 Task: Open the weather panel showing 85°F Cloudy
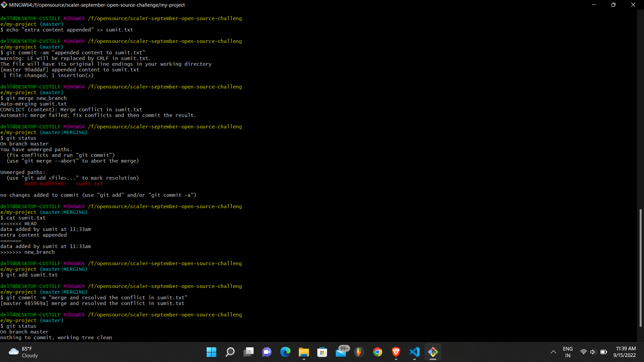pos(22,352)
